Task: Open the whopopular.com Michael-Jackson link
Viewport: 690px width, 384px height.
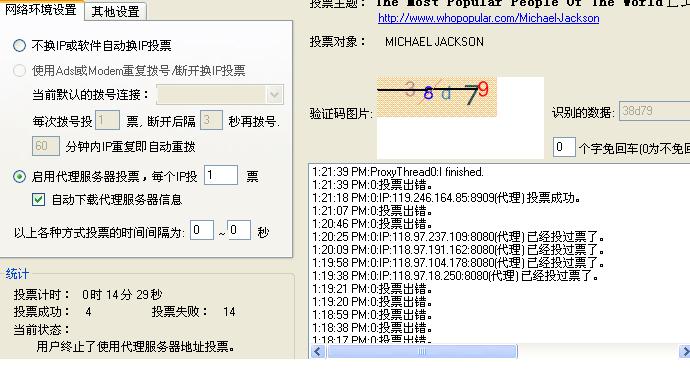Action: pyautogui.click(x=488, y=18)
